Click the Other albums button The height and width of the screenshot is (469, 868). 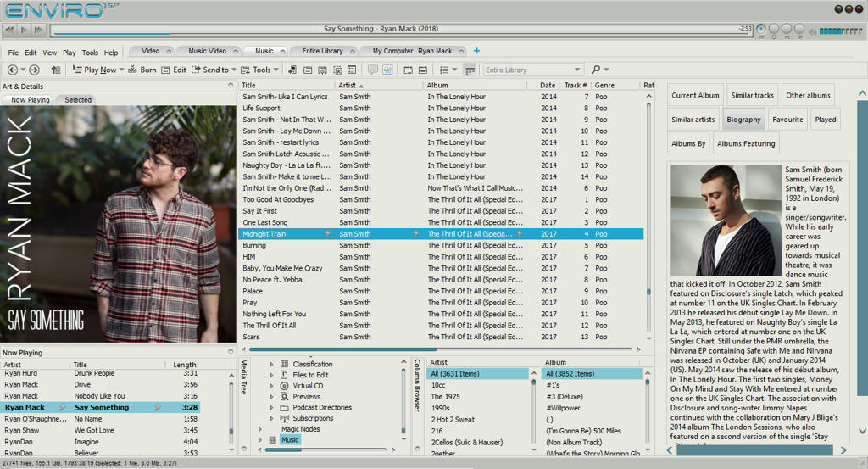[808, 95]
